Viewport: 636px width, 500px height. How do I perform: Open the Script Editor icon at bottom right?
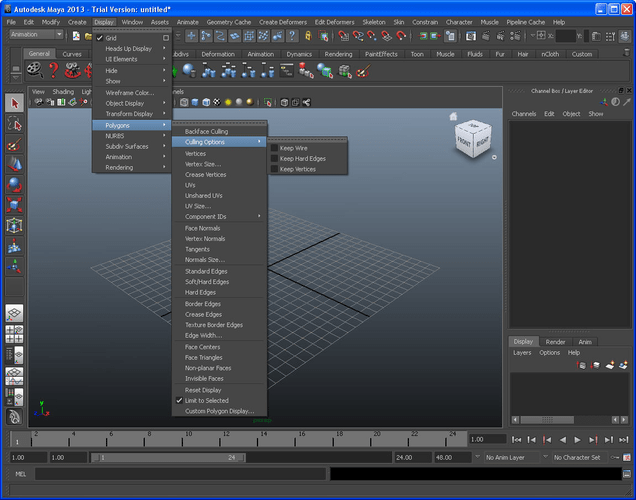point(627,474)
